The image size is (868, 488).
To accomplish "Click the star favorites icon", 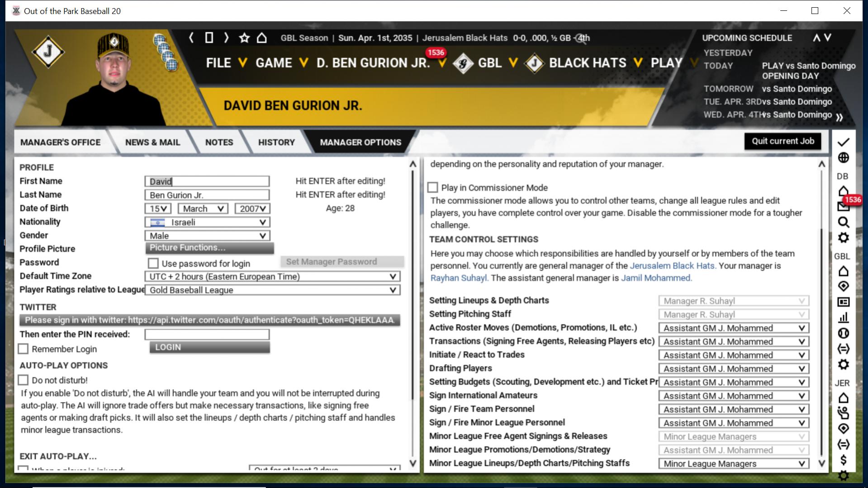I will 244,38.
